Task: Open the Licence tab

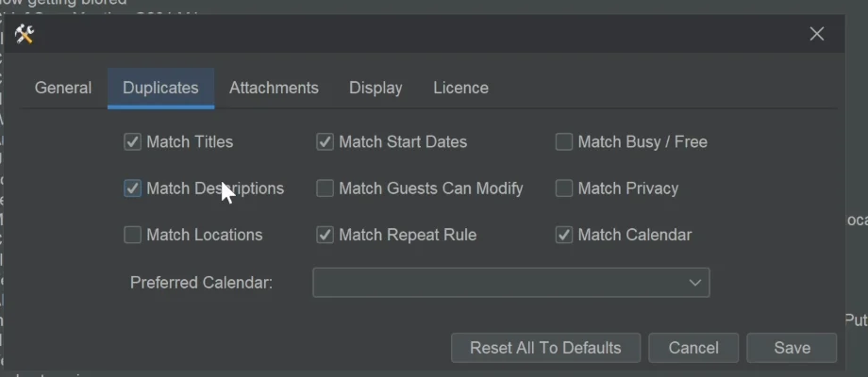Action: pyautogui.click(x=460, y=88)
